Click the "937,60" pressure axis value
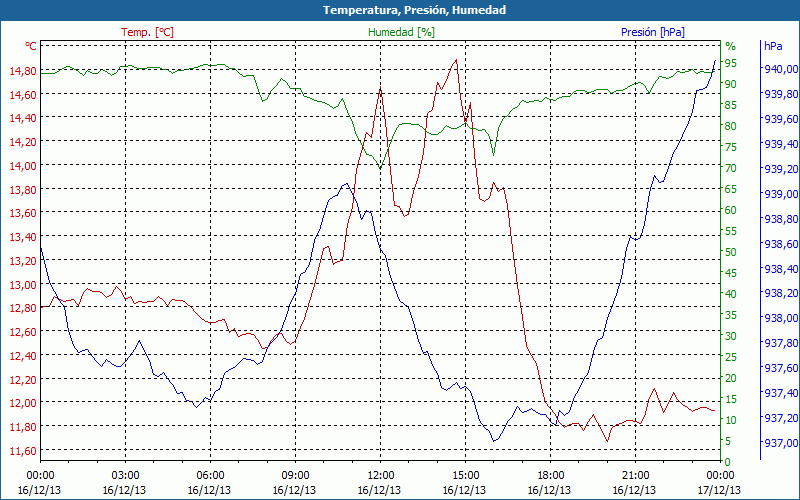This screenshot has width=800, height=500. tap(780, 368)
